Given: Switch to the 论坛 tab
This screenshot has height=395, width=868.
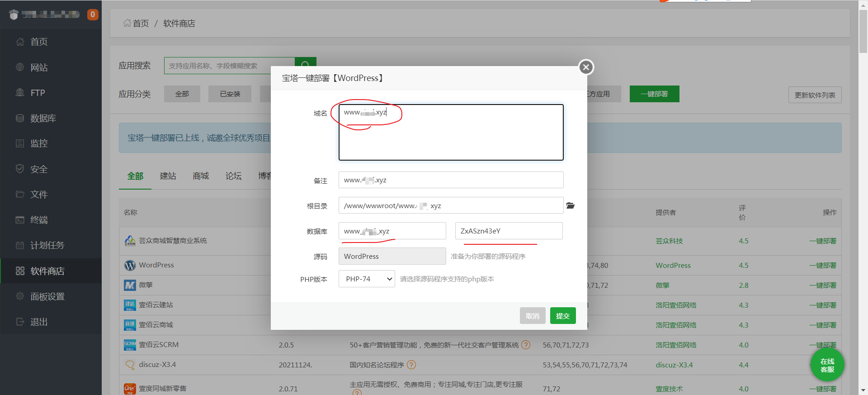Looking at the screenshot, I should (233, 176).
